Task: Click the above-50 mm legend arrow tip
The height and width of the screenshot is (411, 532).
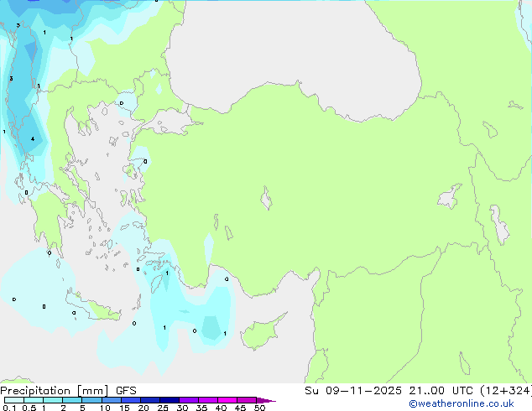Action: pos(266,400)
